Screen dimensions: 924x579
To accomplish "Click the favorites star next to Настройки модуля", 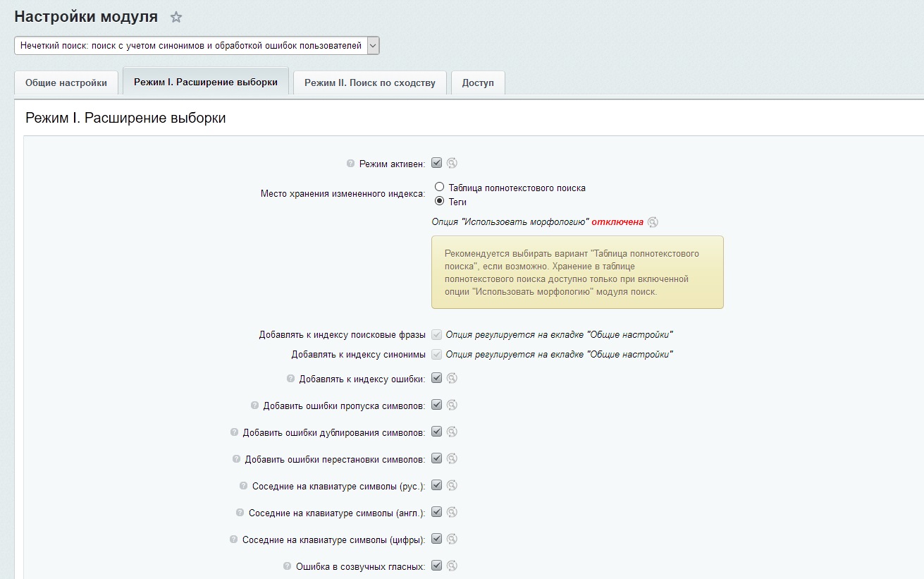I will (x=176, y=18).
